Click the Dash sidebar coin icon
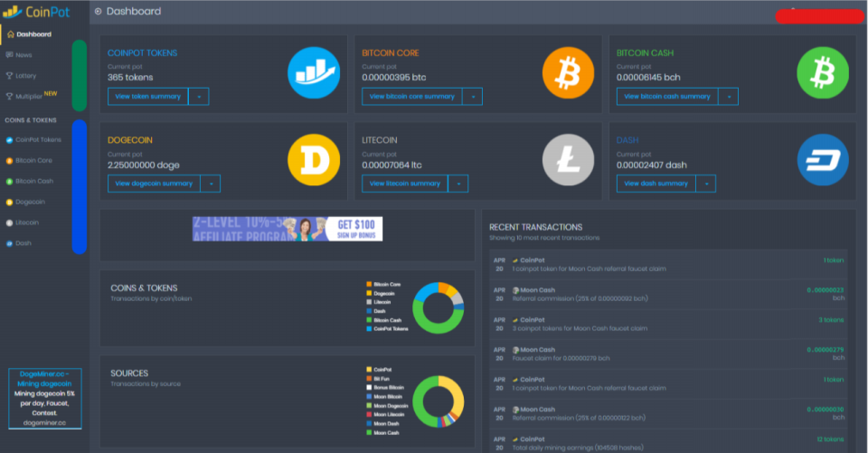The width and height of the screenshot is (868, 453). (9, 243)
